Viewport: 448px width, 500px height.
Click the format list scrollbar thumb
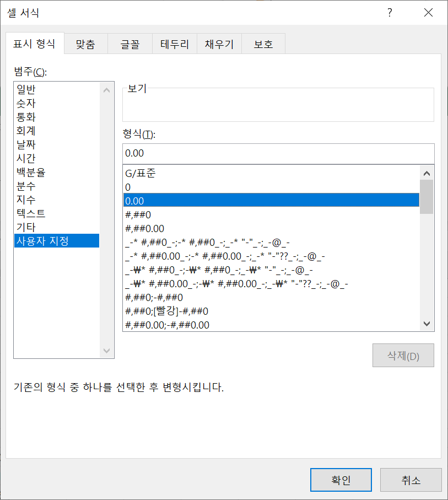click(x=427, y=197)
